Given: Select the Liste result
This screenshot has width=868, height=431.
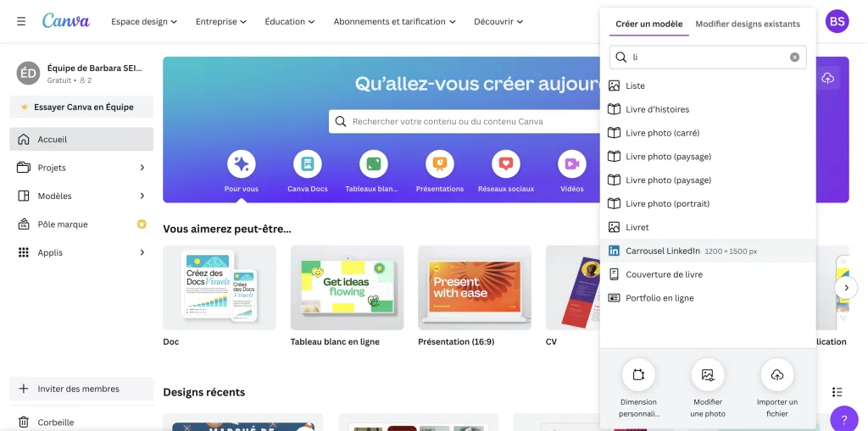Looking at the screenshot, I should pos(708,86).
